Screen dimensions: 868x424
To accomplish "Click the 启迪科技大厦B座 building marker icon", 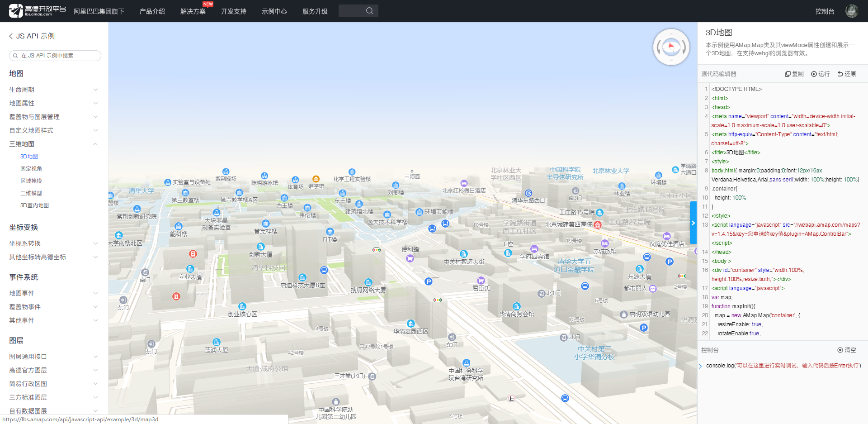I will click(x=302, y=277).
